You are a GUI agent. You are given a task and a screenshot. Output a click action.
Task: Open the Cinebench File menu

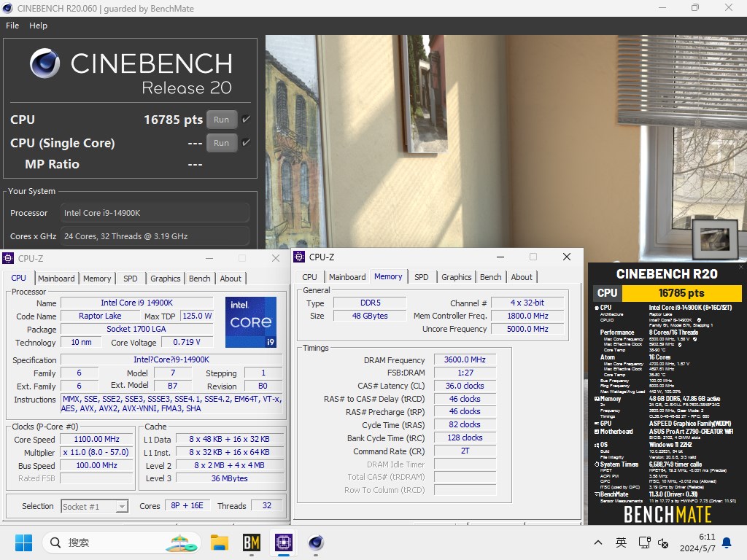point(12,26)
